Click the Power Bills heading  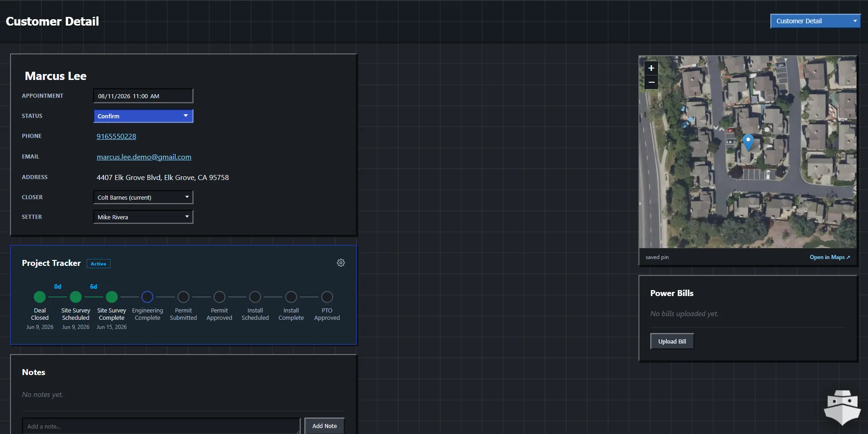[672, 293]
